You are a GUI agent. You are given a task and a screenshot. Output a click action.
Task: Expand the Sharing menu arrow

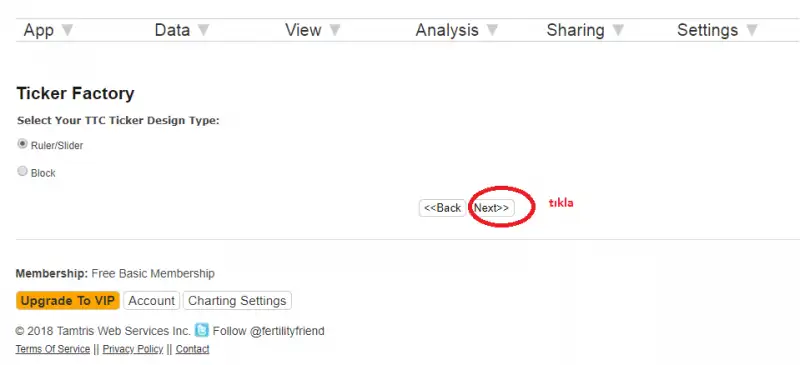coord(618,30)
